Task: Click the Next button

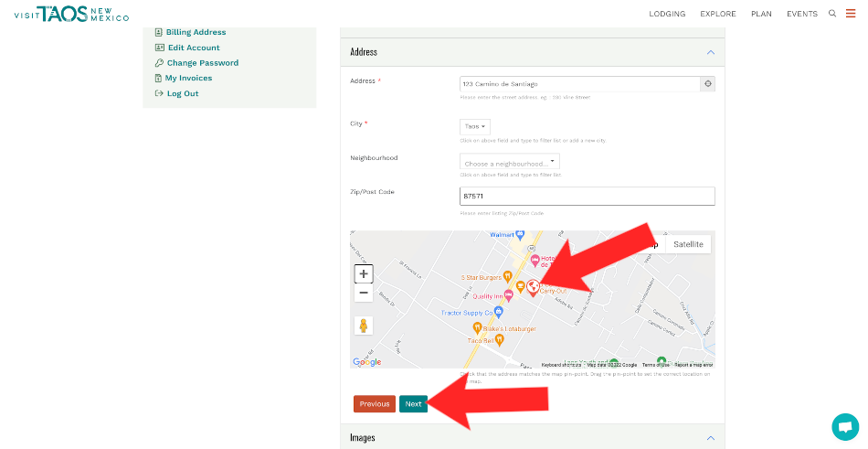Action: pyautogui.click(x=413, y=403)
